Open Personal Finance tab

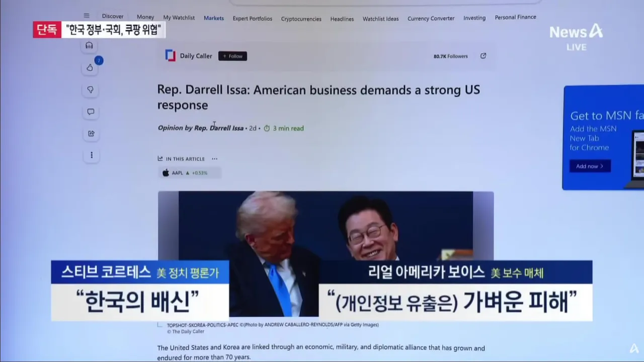[516, 17]
